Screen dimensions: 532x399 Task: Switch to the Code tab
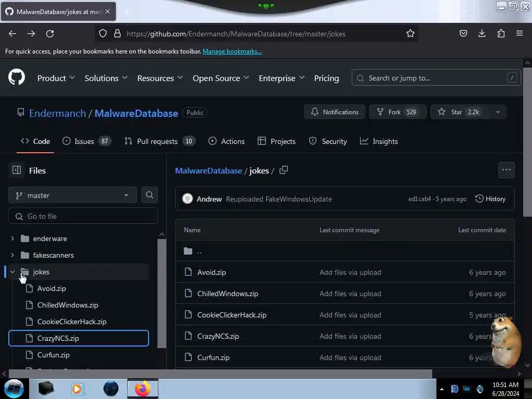click(x=35, y=141)
